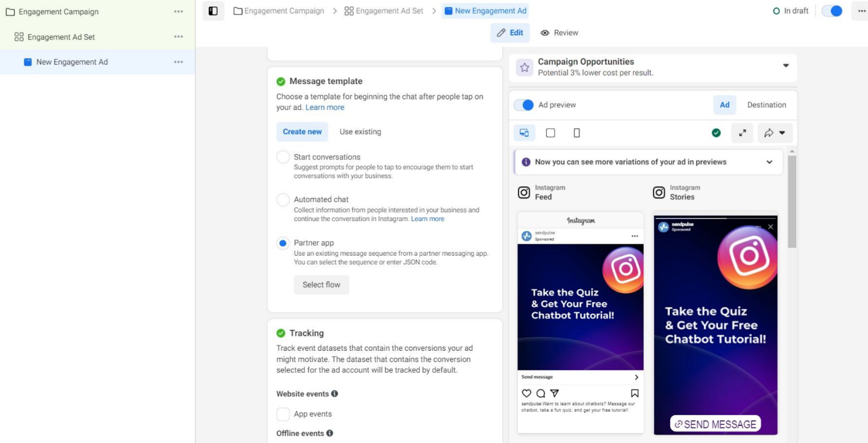Click the Send message arrow in feed preview
Screen dimensions: 868x443
coord(636,377)
